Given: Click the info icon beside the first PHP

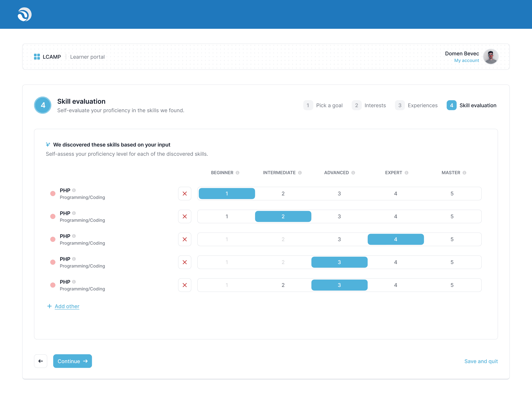Looking at the screenshot, I should click(74, 190).
